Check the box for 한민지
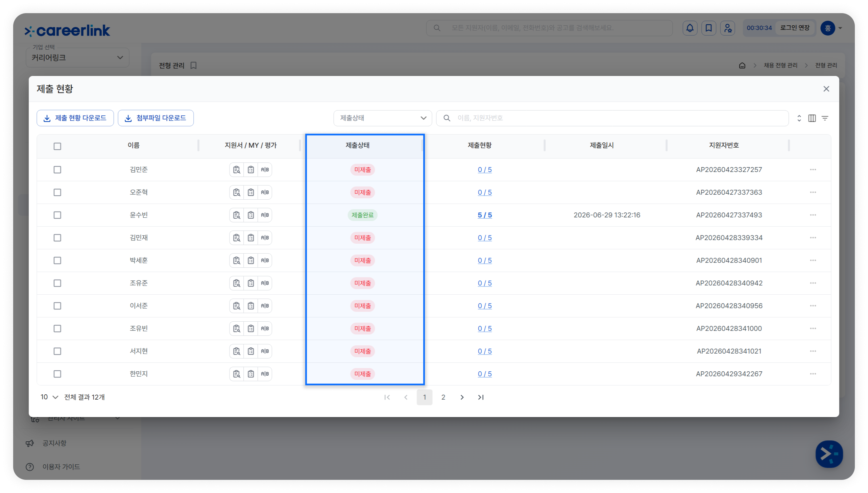Screen dimensions: 868x493 tap(58, 374)
